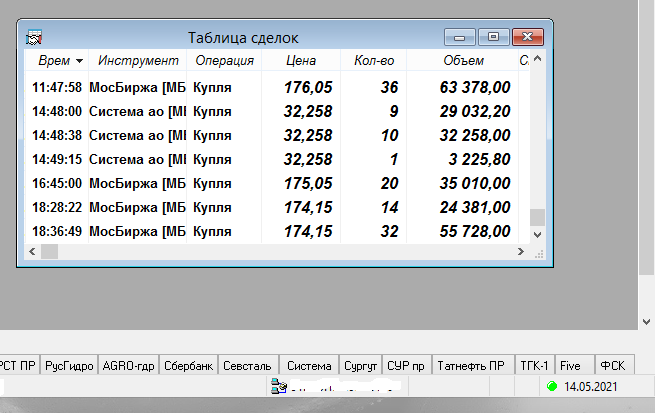
Task: Click the table's horizontal scrollbar thumb
Action: [x=49, y=252]
